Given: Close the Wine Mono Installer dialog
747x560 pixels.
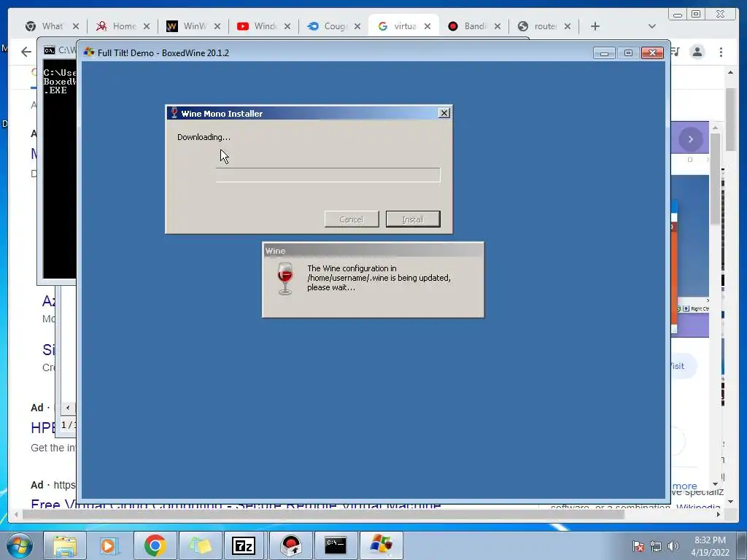Looking at the screenshot, I should point(444,113).
